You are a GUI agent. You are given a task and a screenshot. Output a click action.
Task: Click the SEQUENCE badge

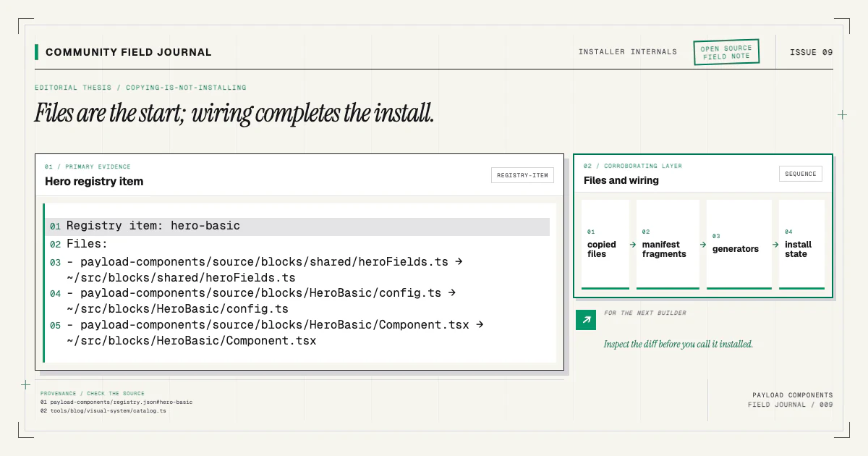coord(801,174)
